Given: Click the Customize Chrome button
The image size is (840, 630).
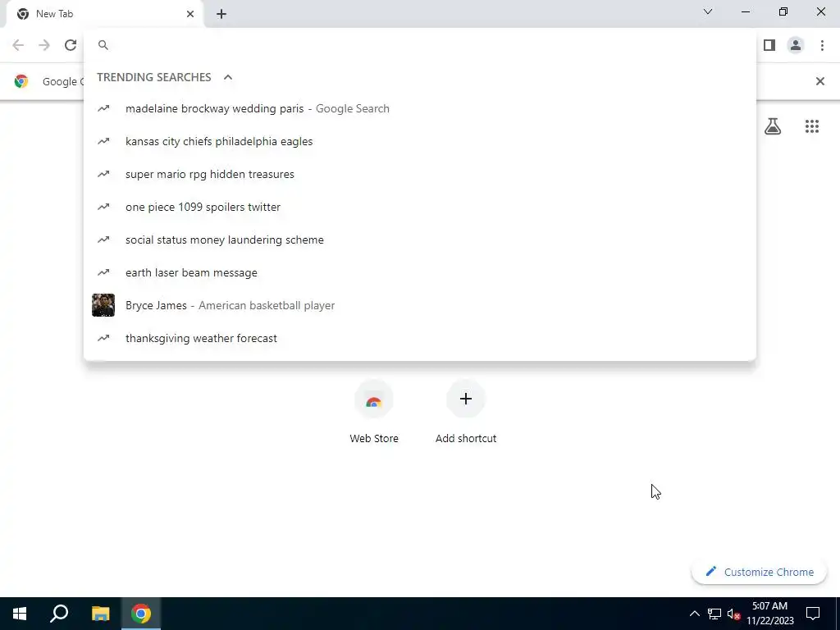Looking at the screenshot, I should pos(759,572).
